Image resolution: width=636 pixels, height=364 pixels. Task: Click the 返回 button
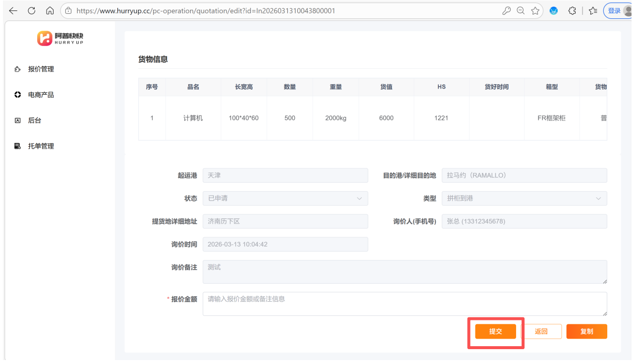click(541, 331)
